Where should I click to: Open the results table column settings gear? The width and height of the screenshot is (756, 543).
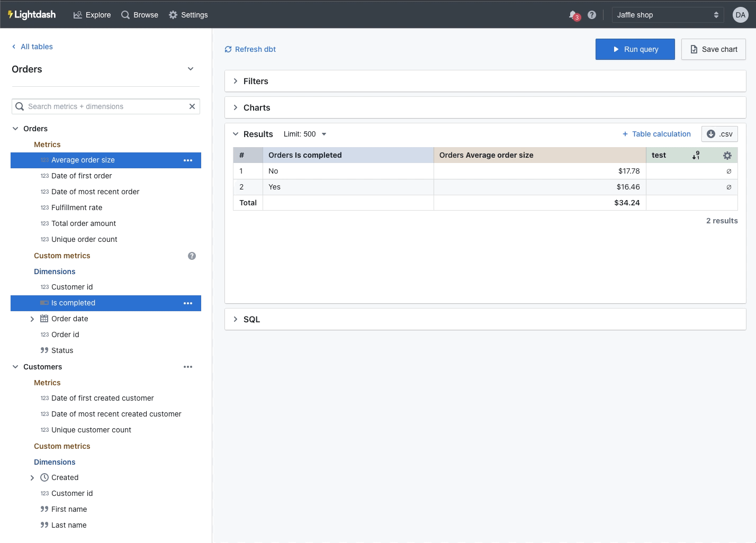[x=727, y=155]
